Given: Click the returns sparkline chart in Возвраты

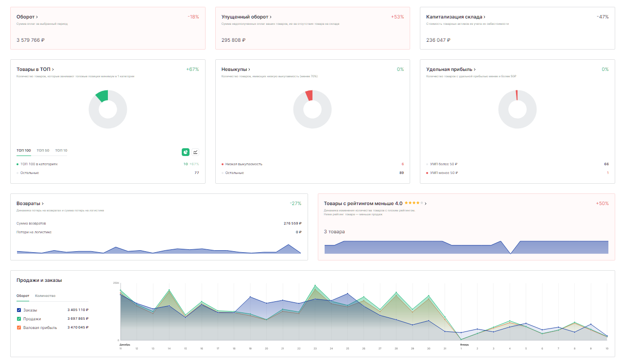Looking at the screenshot, I should pyautogui.click(x=159, y=250).
